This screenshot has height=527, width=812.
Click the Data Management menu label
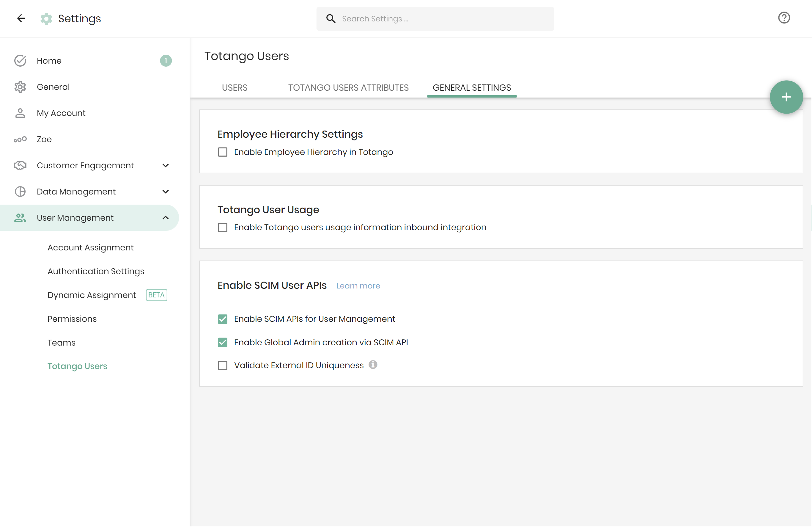tap(76, 192)
